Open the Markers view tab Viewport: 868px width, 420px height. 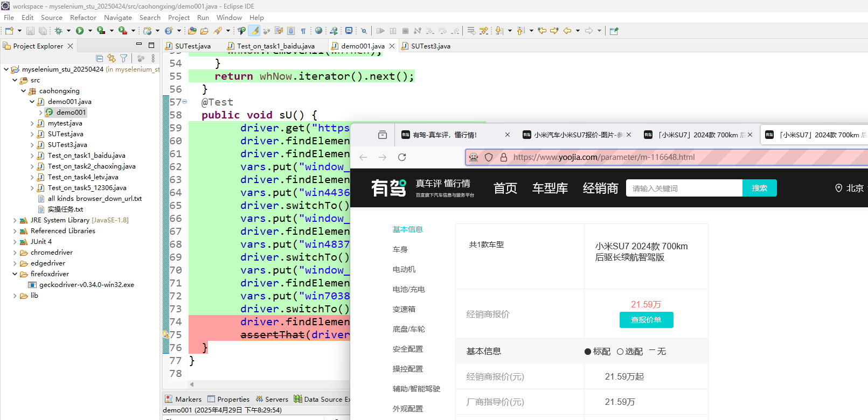[183, 399]
